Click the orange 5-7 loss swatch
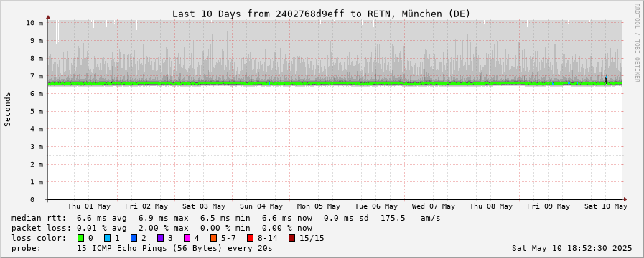 click(213, 238)
